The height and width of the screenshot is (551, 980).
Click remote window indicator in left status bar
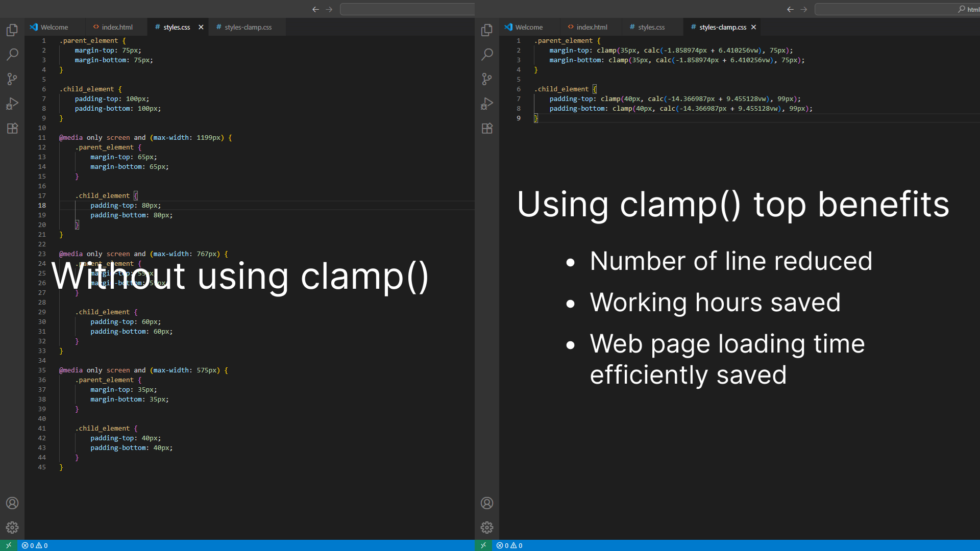coord(9,545)
